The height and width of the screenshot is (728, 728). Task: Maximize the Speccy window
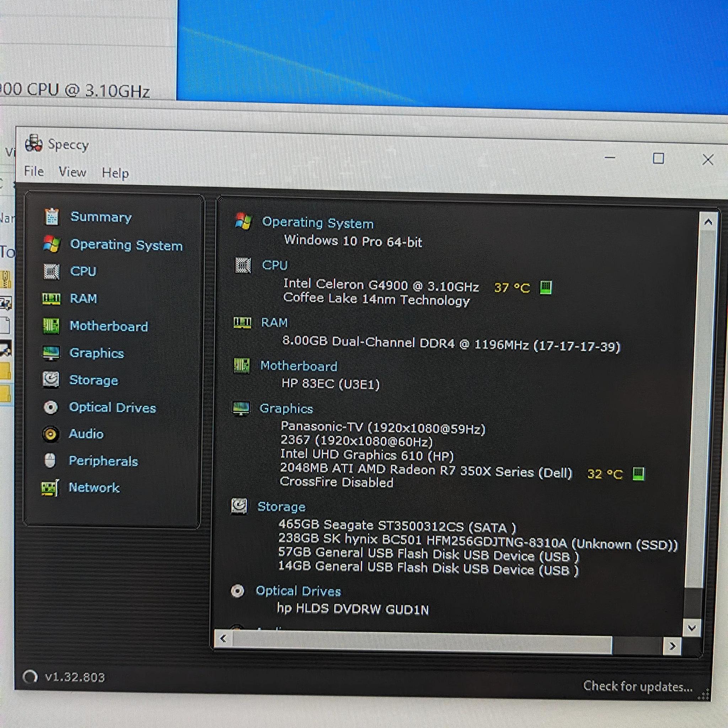click(x=658, y=158)
